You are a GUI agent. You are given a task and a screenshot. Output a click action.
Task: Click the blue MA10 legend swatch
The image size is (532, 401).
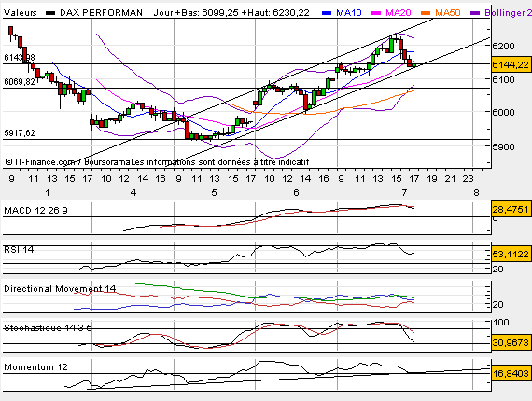click(327, 13)
